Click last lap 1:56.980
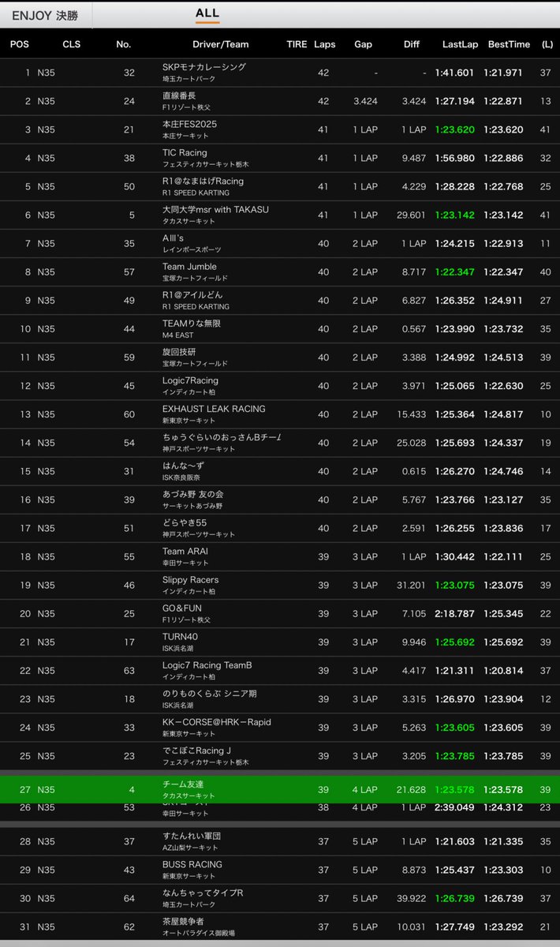 click(x=454, y=158)
